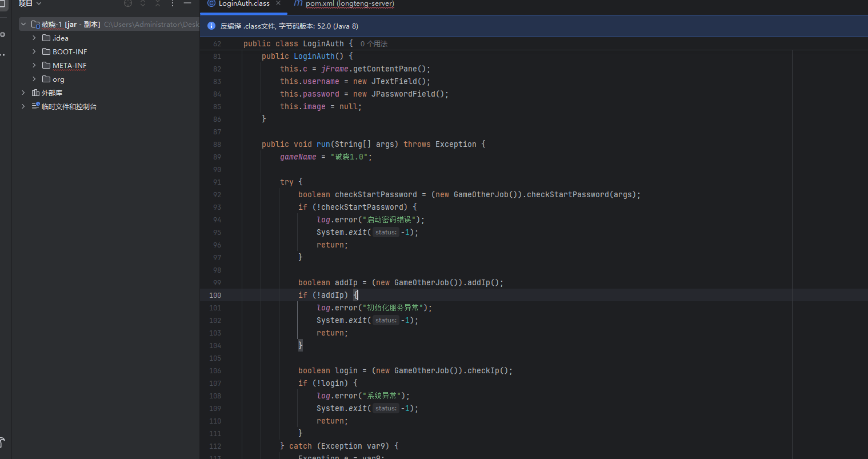Click the 破晓-1 module folder icon
The width and height of the screenshot is (868, 459).
pos(35,25)
